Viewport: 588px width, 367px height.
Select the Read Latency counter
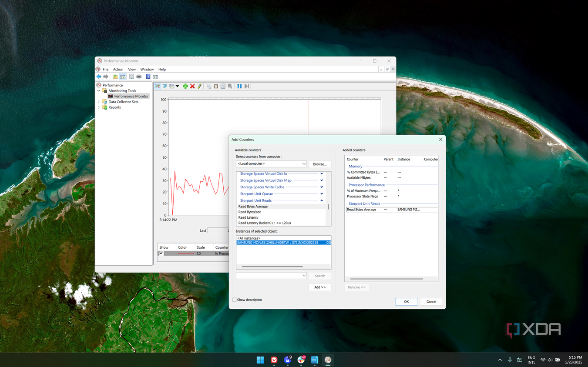pos(249,217)
